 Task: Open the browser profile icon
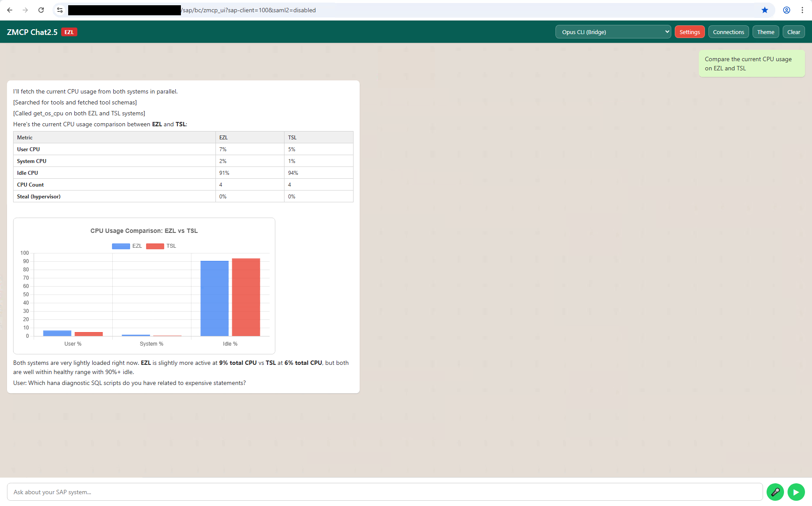tap(787, 10)
